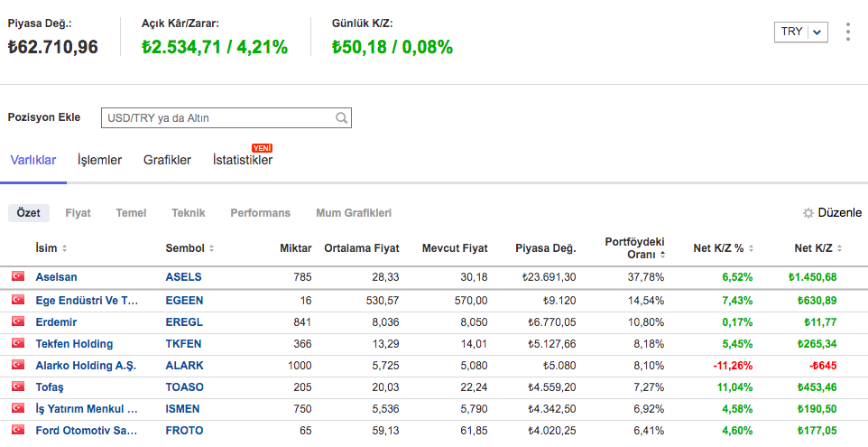
Task: Switch to the Teknik view
Action: [188, 213]
